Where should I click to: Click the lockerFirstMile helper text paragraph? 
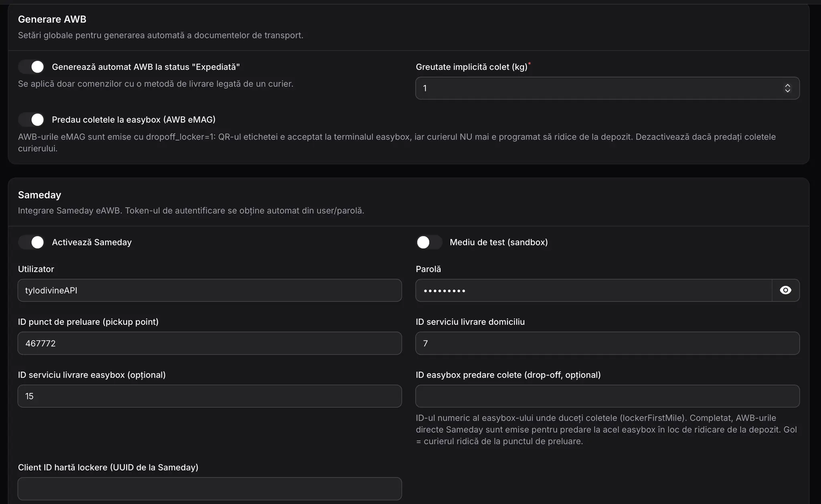pyautogui.click(x=606, y=429)
